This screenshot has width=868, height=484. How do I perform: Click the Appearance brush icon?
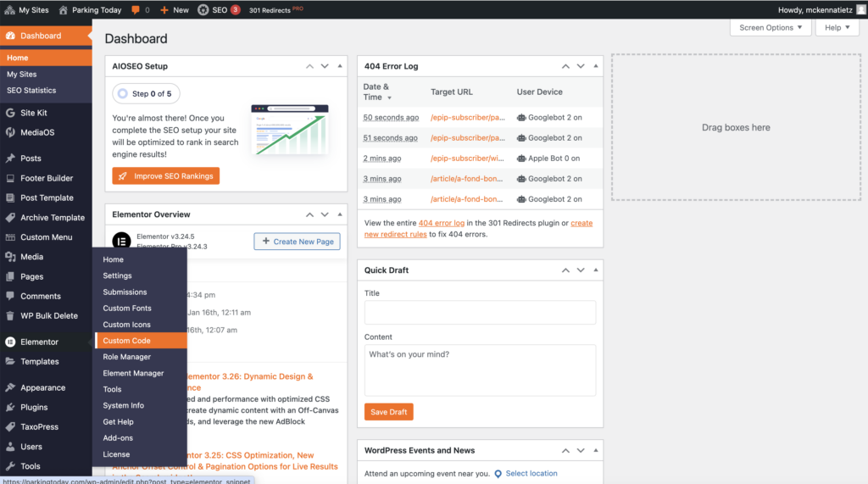click(10, 387)
